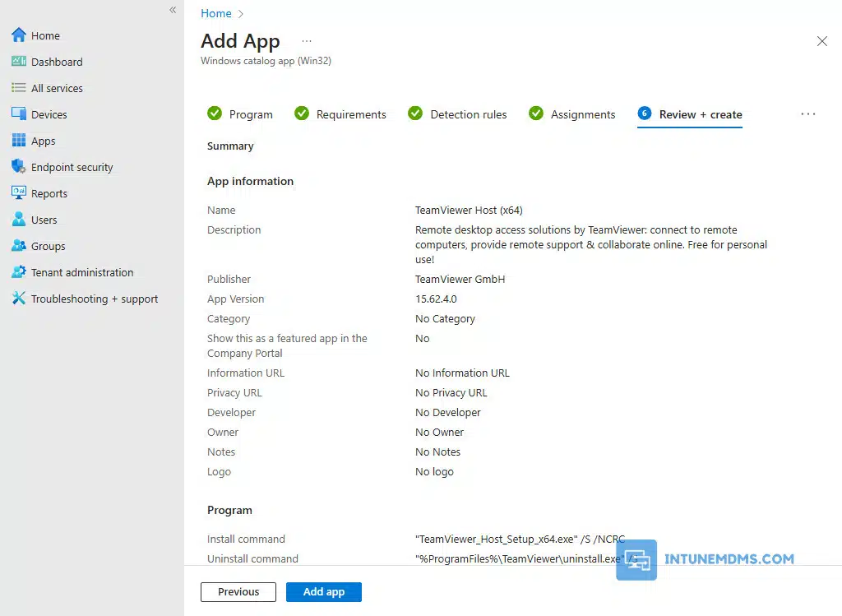Open ellipsis menu next to Add App title
The height and width of the screenshot is (616, 842).
(307, 41)
